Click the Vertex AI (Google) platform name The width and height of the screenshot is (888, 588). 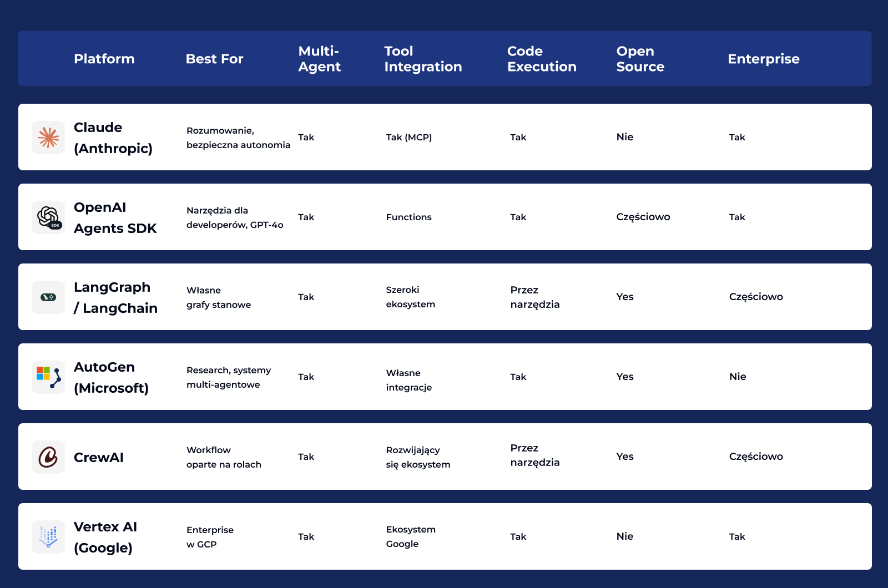click(105, 537)
